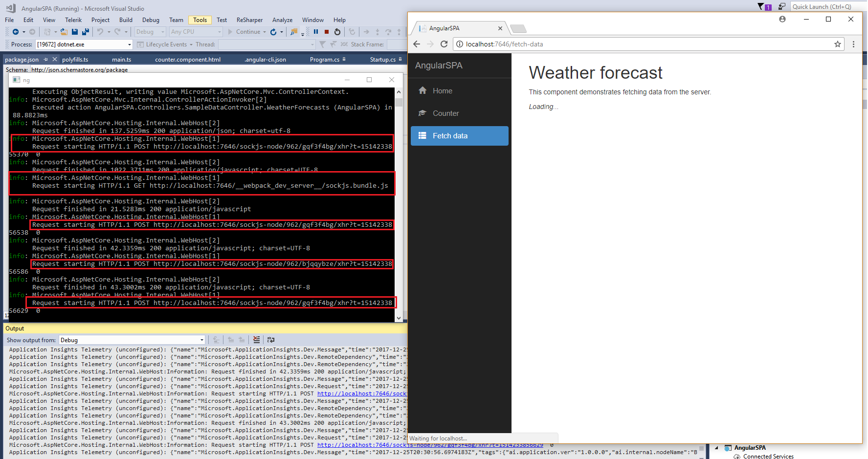View site information icon in address bar
The height and width of the screenshot is (459, 868).
(x=460, y=44)
